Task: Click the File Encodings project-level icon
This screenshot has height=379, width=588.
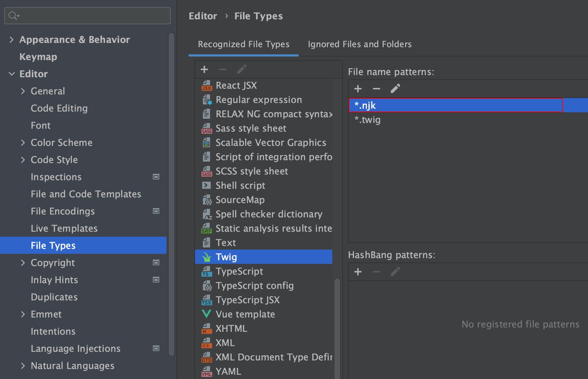Action: click(x=156, y=211)
